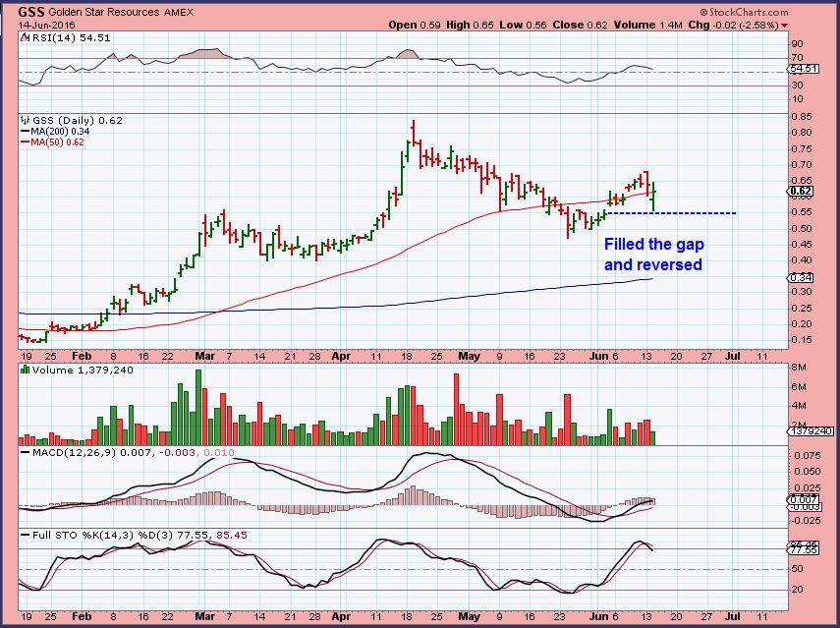Image resolution: width=840 pixels, height=628 pixels.
Task: Click the red down-triangle change indicator
Action: click(785, 26)
